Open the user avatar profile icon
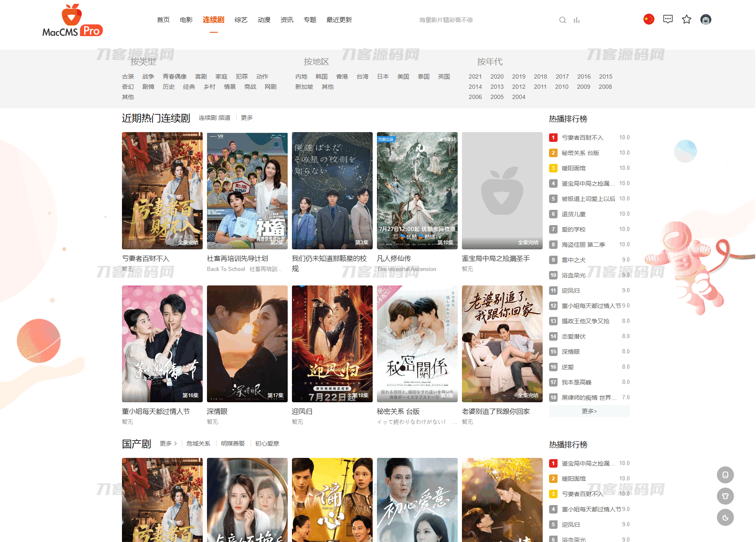Image resolution: width=756 pixels, height=542 pixels. tap(705, 19)
